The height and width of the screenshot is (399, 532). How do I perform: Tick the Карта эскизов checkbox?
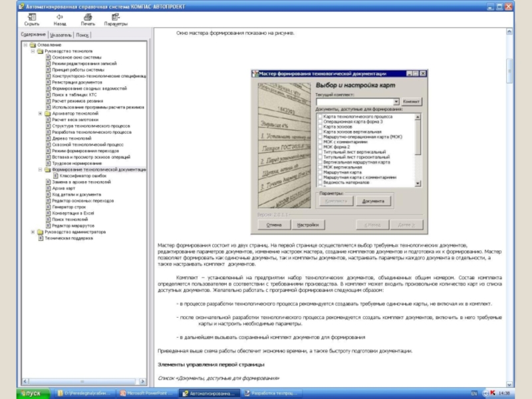320,126
